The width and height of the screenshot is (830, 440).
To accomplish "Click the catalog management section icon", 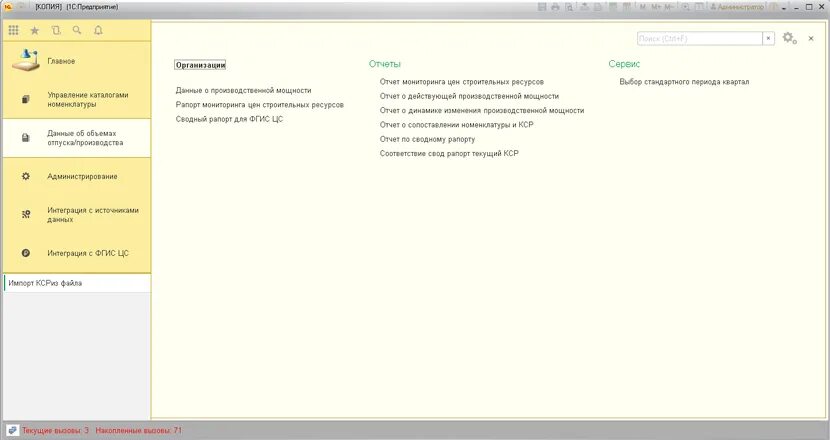I will pos(25,100).
